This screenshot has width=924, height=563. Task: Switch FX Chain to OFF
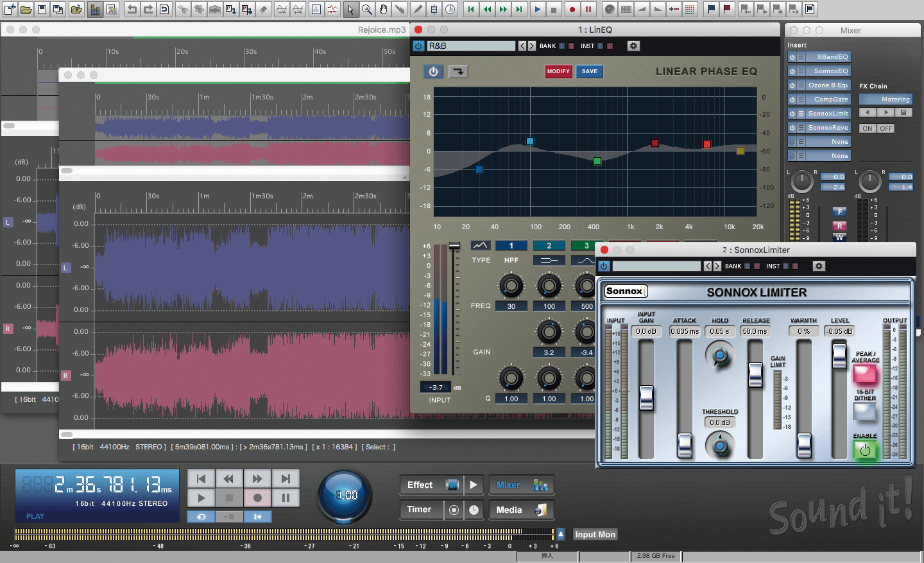pos(886,128)
